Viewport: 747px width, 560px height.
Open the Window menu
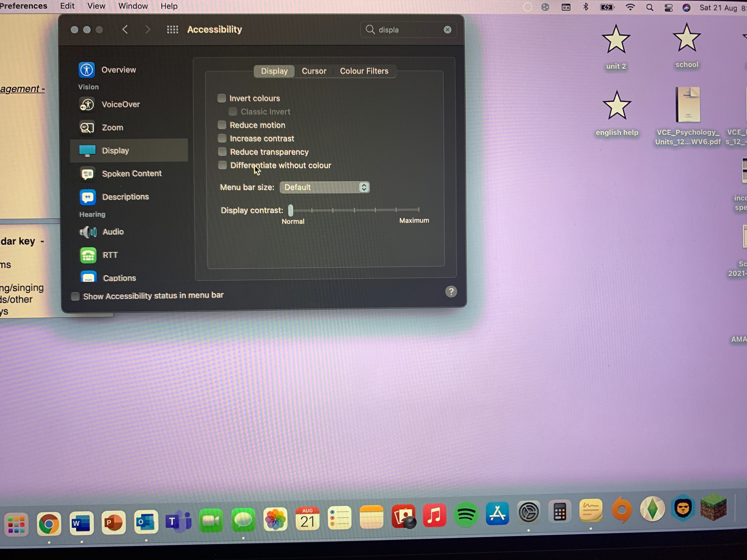(133, 6)
